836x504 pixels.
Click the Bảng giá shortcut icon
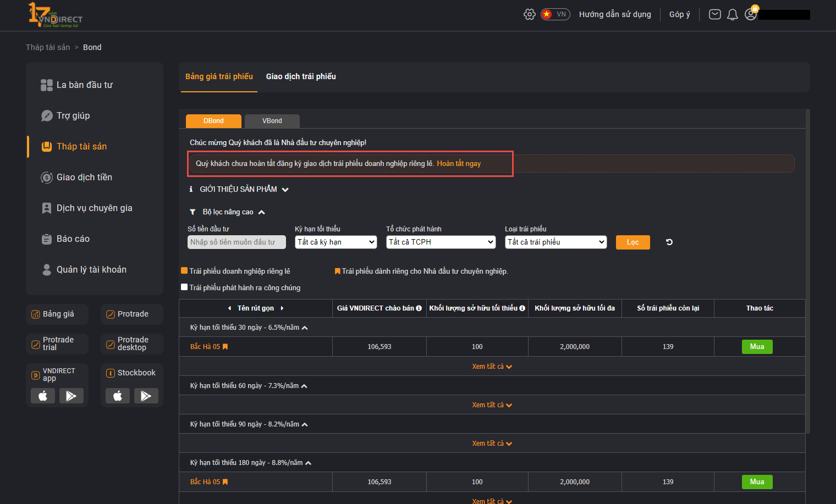(35, 314)
